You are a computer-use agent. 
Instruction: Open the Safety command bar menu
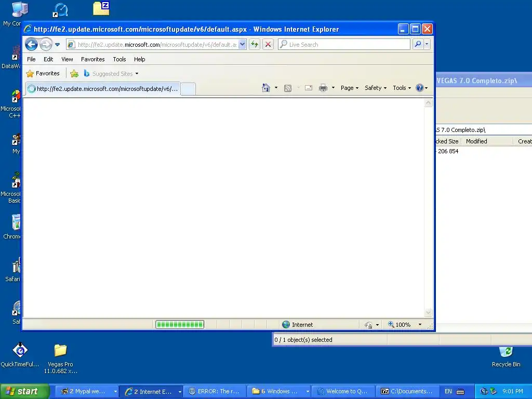[375, 88]
